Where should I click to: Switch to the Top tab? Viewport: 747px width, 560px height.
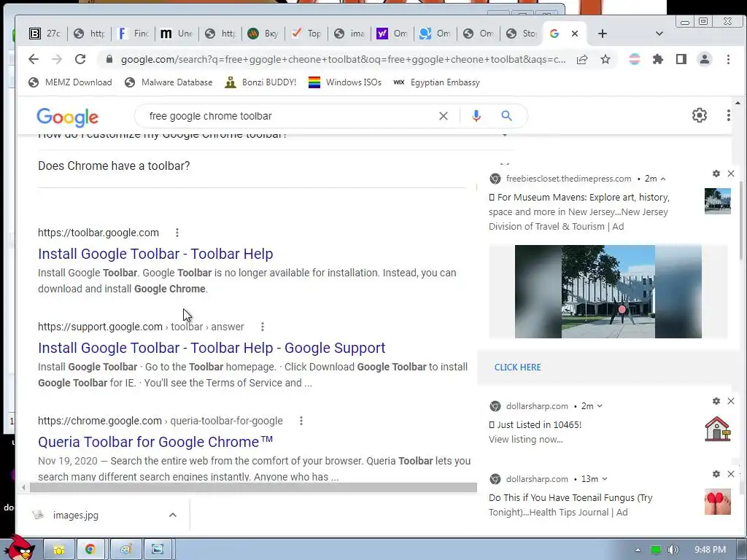coord(306,34)
